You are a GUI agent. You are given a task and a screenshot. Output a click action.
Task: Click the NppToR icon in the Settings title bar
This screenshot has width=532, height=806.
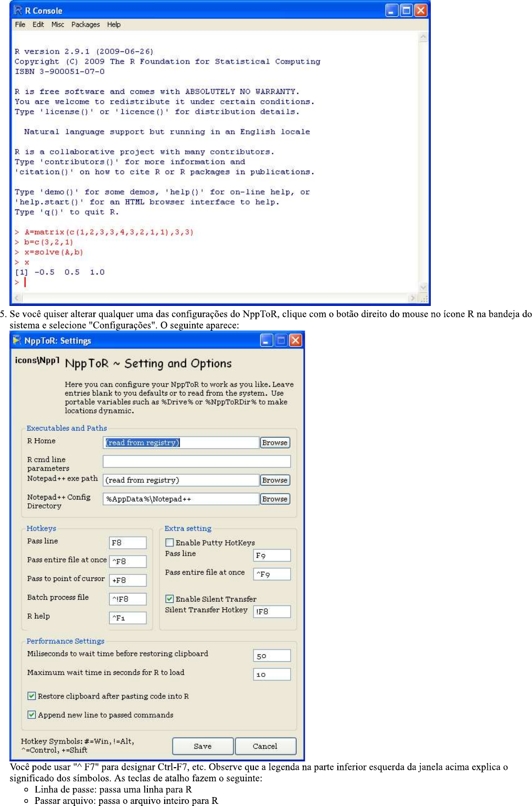[x=18, y=341]
